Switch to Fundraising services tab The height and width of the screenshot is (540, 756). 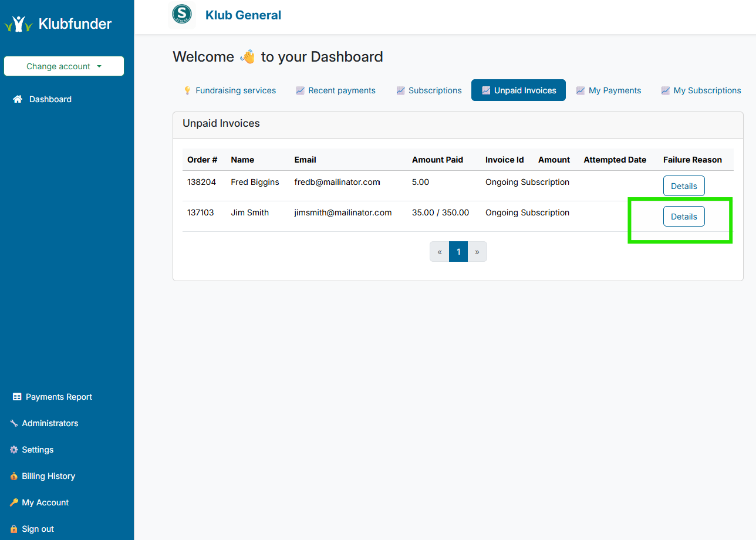230,90
